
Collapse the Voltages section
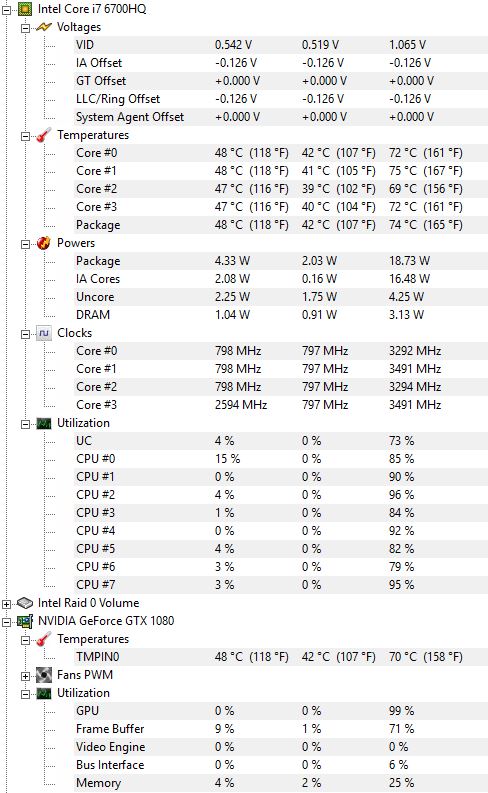[25, 27]
